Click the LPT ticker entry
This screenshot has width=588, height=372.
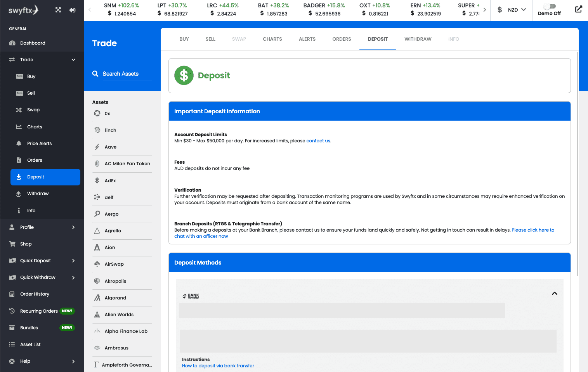172,10
